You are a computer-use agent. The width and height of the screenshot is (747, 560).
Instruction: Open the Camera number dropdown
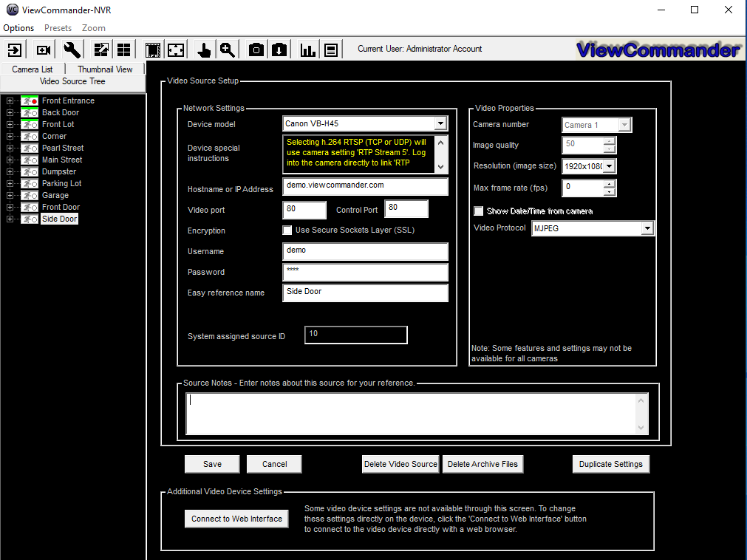tap(624, 126)
